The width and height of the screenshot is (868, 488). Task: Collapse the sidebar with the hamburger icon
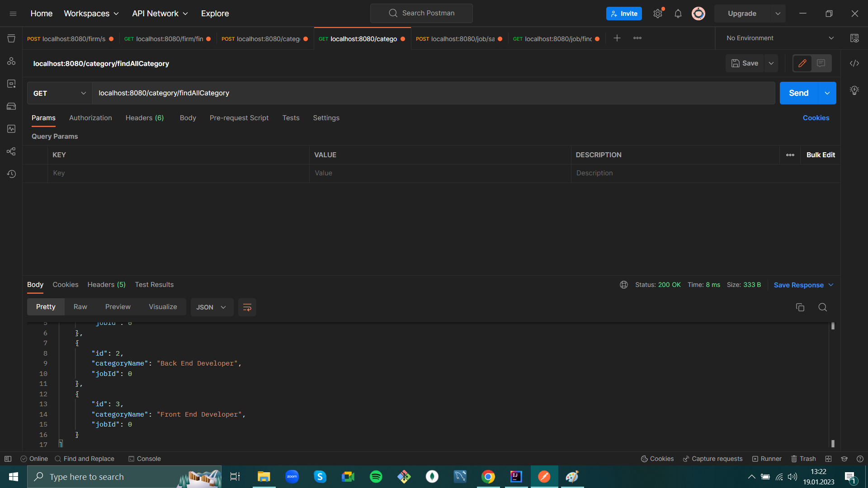coord(13,13)
